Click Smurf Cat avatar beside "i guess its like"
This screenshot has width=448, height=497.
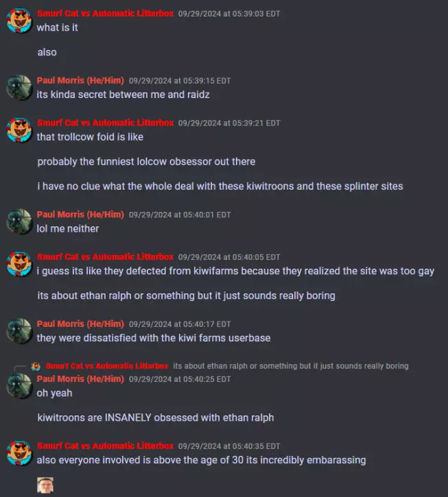click(19, 264)
